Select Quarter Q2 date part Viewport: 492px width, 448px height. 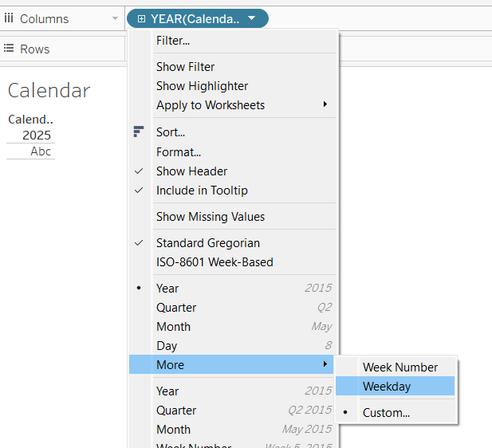tap(176, 308)
